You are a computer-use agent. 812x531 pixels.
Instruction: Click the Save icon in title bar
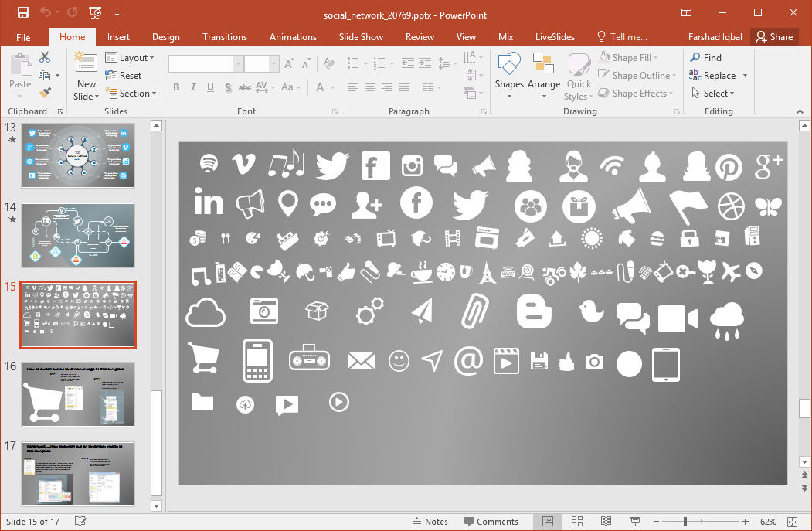pyautogui.click(x=23, y=12)
